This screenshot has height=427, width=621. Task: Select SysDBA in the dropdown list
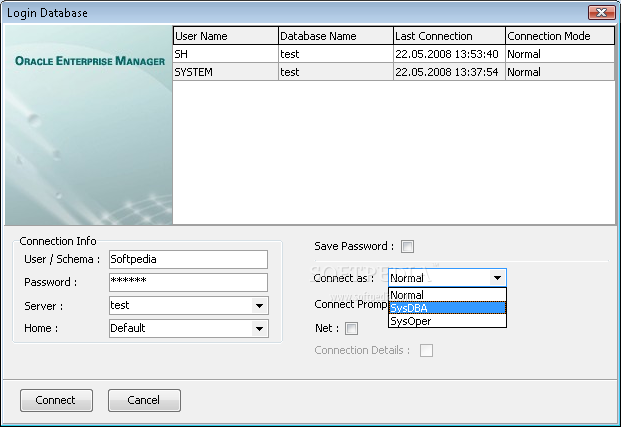(x=447, y=308)
